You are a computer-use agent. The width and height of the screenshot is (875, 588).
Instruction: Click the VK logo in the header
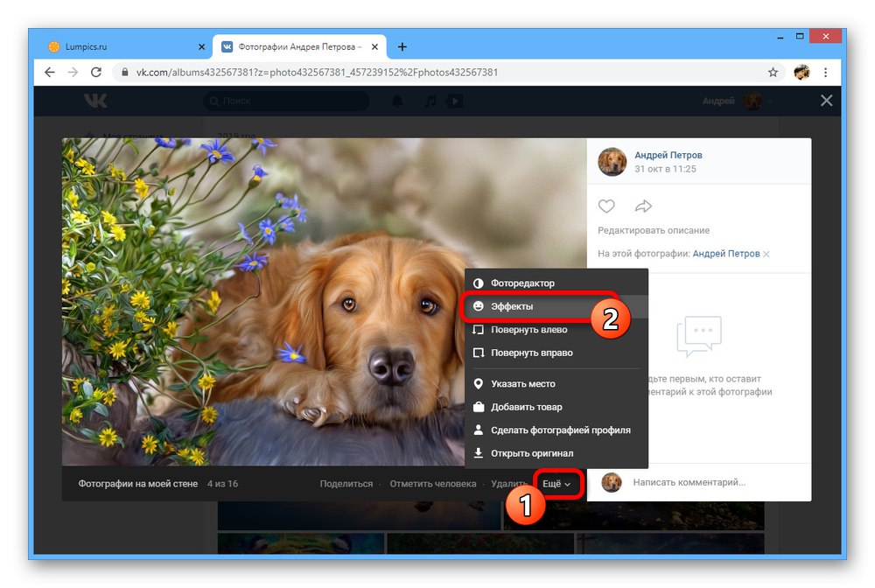(94, 101)
